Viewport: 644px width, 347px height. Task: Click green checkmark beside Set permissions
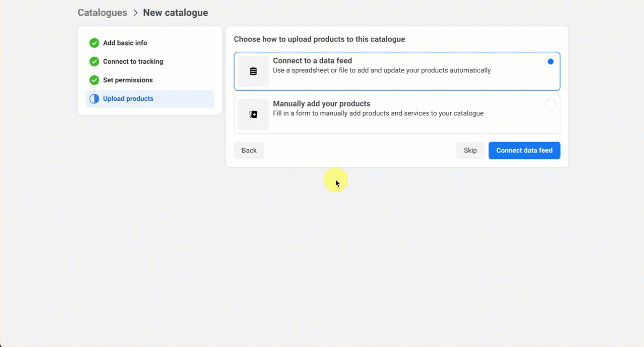(94, 80)
